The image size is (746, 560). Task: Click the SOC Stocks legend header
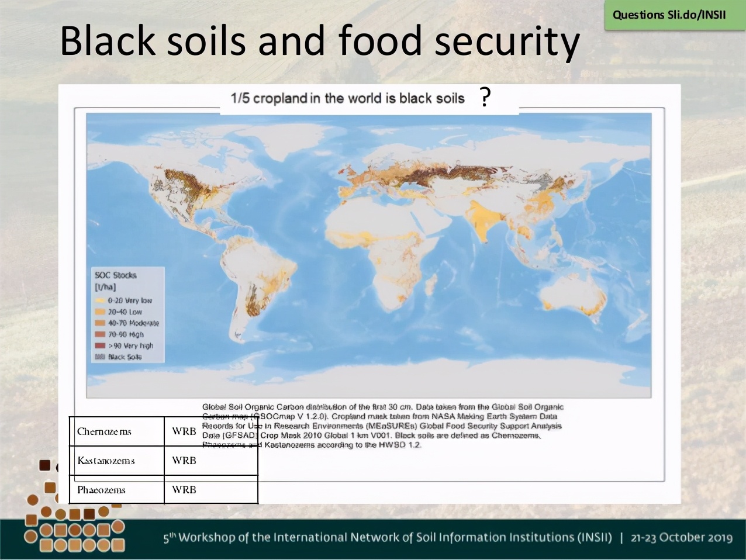(x=116, y=275)
